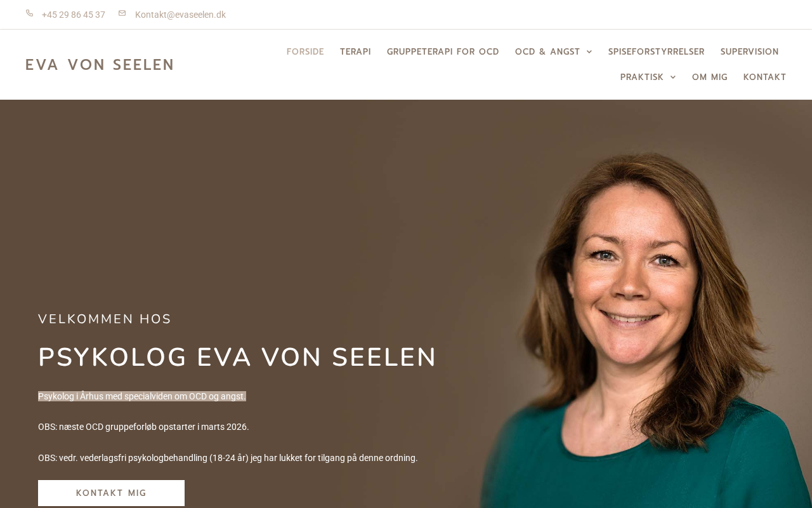Go to Gruppeterapi for OCD page
Image resolution: width=812 pixels, height=508 pixels.
(x=443, y=52)
